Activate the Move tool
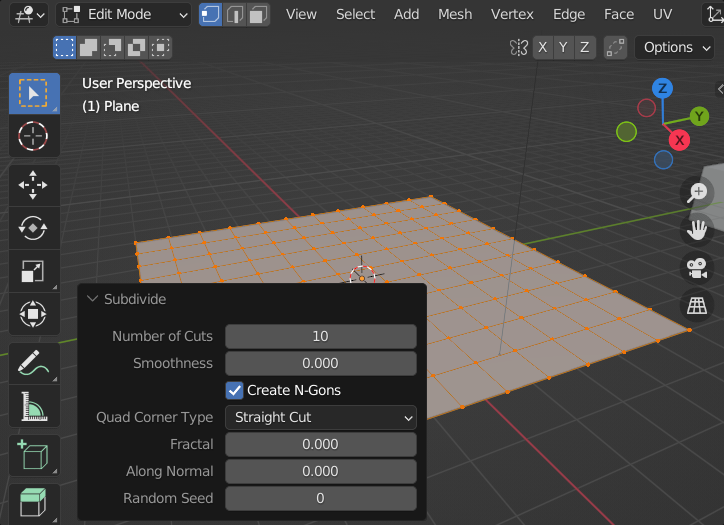Screen dimensions: 724x525 (34, 185)
